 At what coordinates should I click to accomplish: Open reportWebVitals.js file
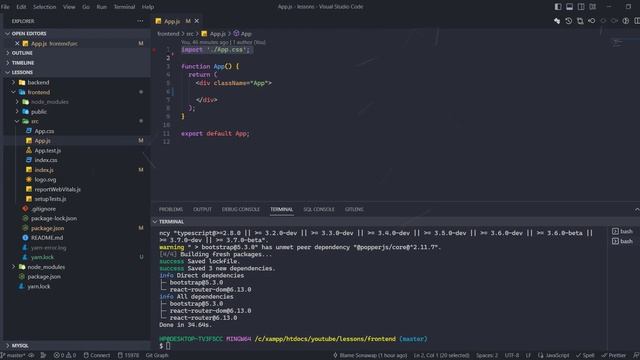pyautogui.click(x=57, y=189)
